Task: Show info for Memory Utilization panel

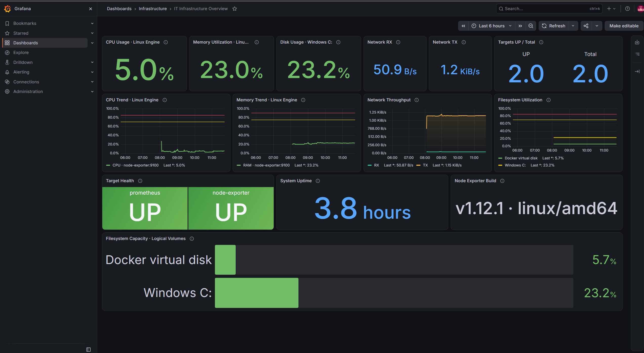Action: [x=257, y=42]
